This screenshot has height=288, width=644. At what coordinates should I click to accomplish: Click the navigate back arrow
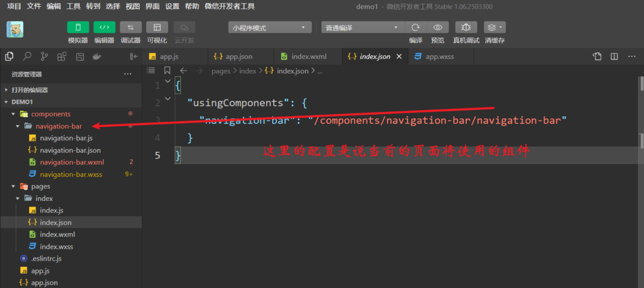point(183,71)
